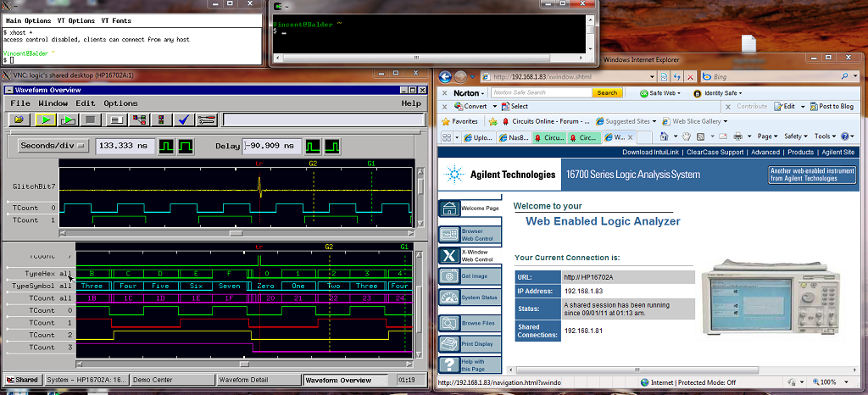Open the Window menu in Waveform Overview
868x395 pixels.
53,103
